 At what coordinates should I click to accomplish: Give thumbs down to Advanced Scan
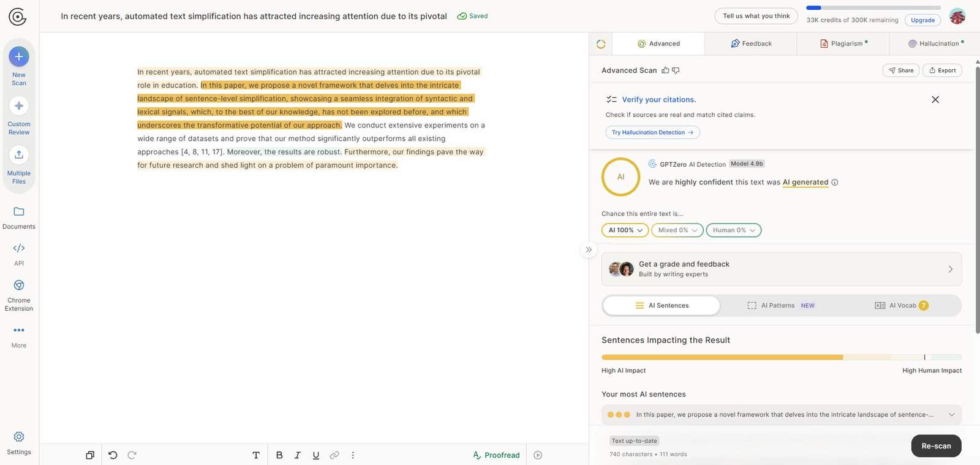click(676, 70)
